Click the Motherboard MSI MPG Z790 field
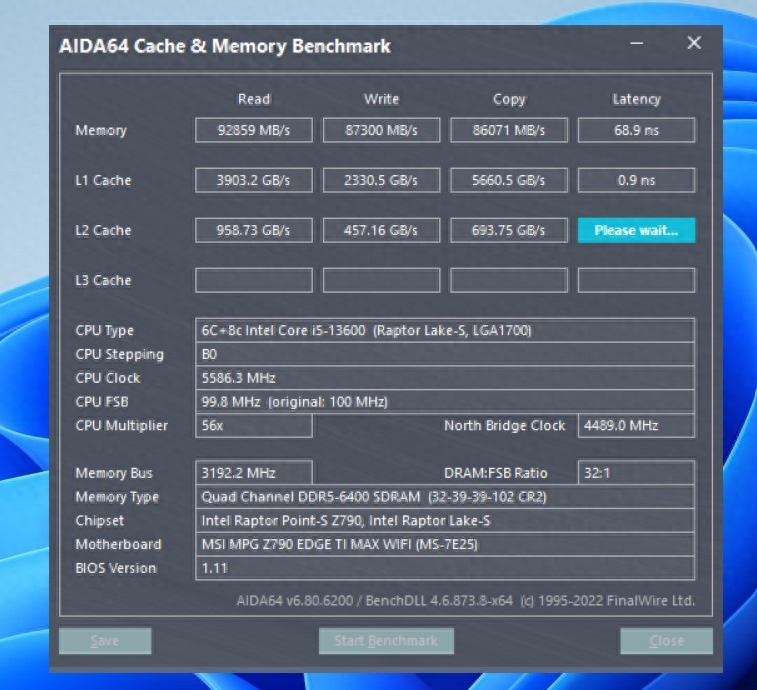The image size is (757, 690). pos(444,545)
